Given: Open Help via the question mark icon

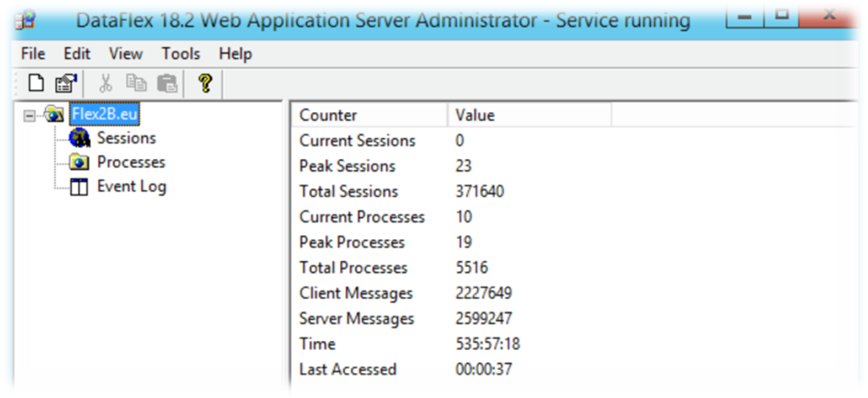Looking at the screenshot, I should point(205,85).
